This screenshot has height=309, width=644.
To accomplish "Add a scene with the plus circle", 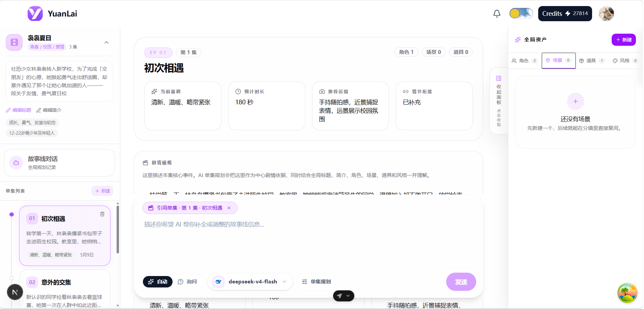I will (576, 101).
